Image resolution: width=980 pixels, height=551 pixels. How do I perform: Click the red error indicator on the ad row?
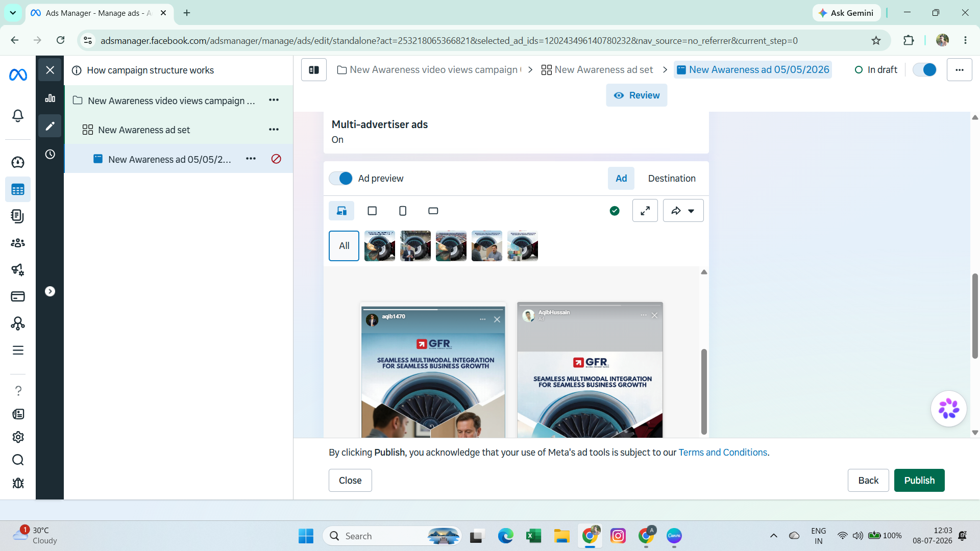tap(276, 159)
